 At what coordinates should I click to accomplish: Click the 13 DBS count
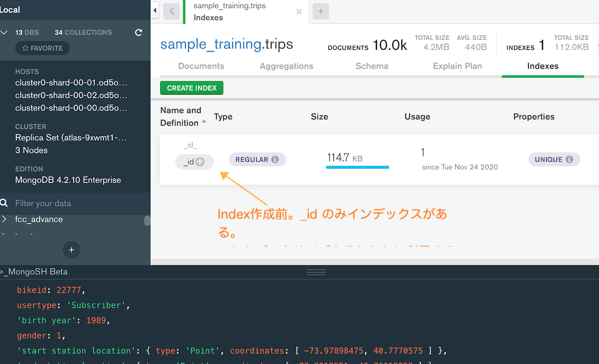pos(27,32)
